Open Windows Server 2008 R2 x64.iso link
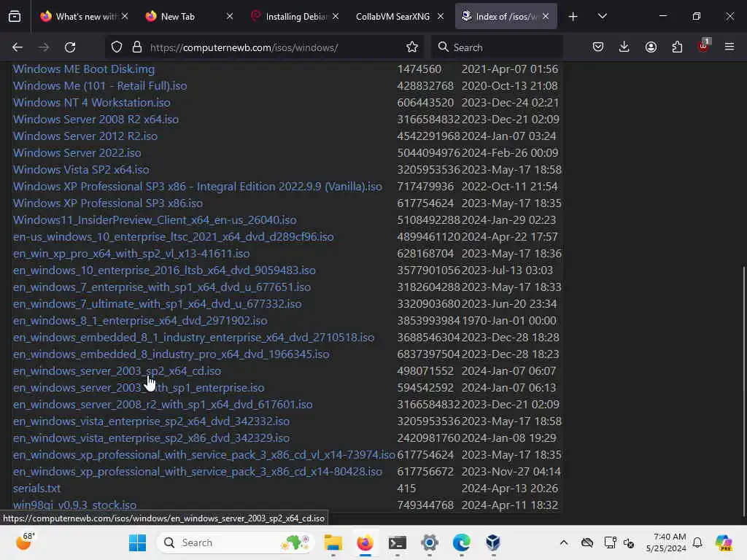This screenshot has width=747, height=560. pyautogui.click(x=96, y=120)
